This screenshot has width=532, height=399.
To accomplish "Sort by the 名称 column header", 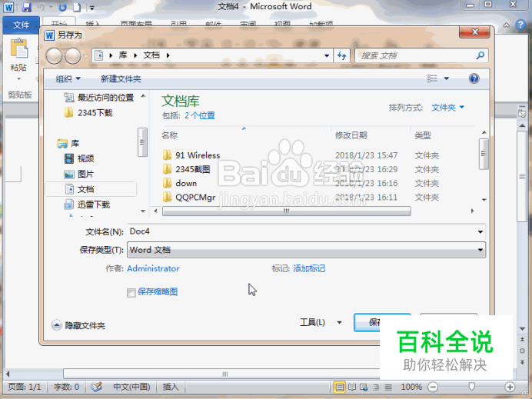I will pos(170,135).
